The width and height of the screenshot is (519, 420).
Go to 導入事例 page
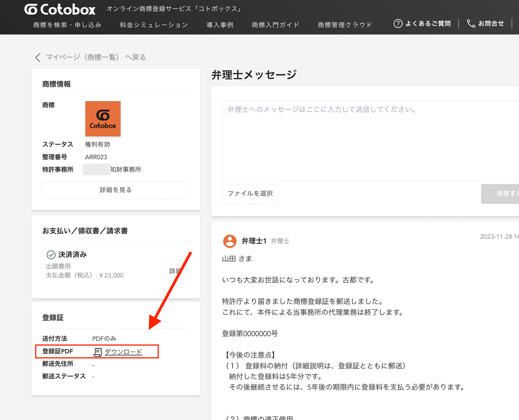220,25
